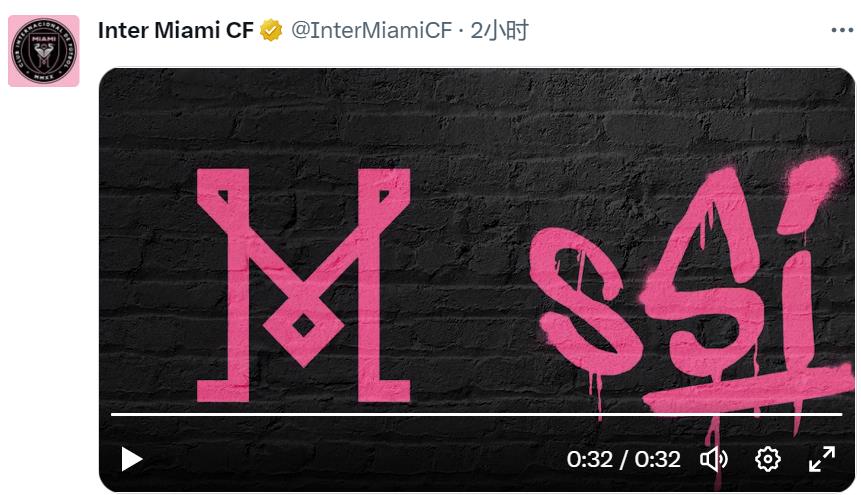
Task: Play the Inter Miami video
Action: (131, 459)
